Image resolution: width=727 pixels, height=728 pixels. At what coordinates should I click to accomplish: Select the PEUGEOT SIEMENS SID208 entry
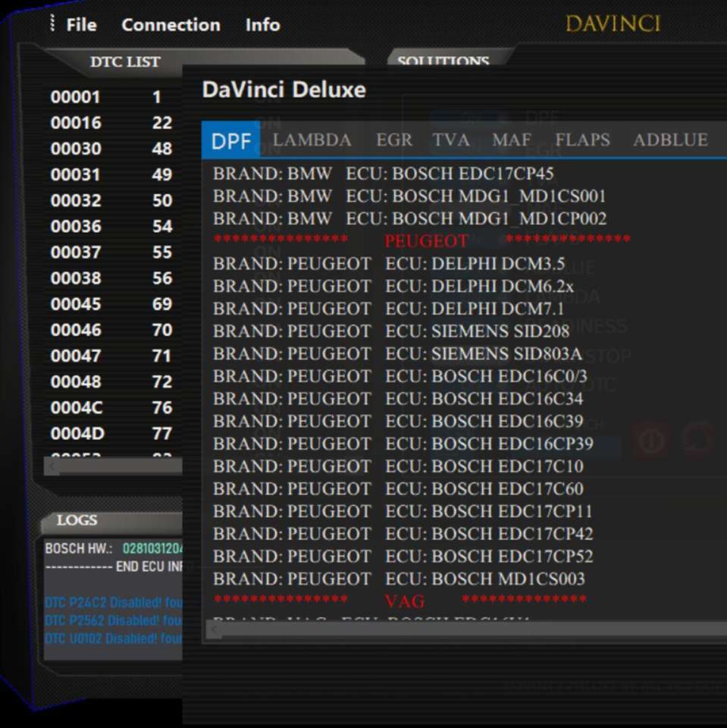click(391, 331)
